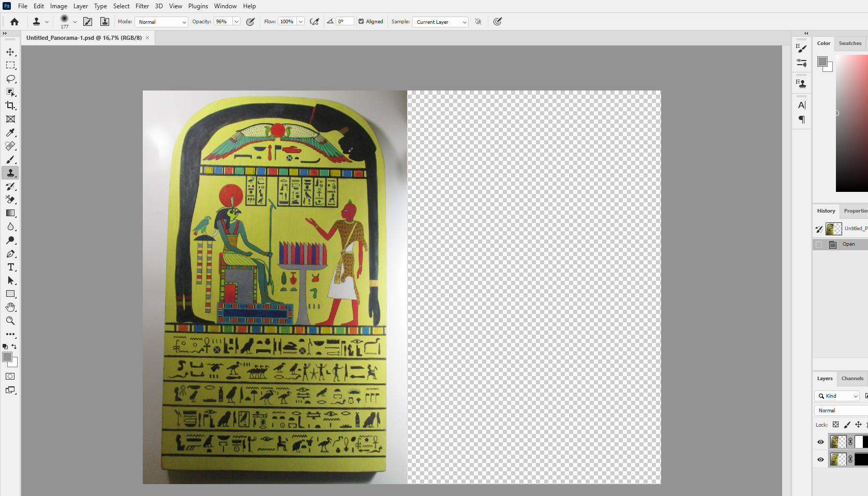Select the Crop tool
The width and height of the screenshot is (868, 496).
10,106
